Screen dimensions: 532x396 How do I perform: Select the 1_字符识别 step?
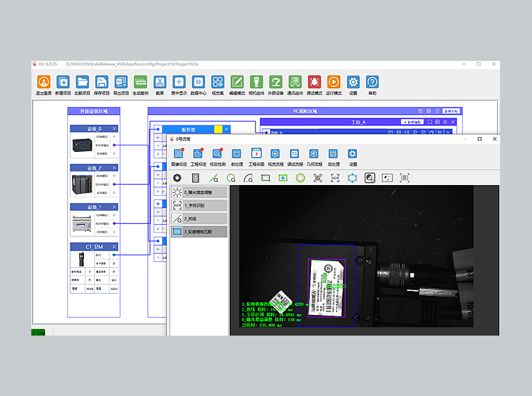coord(199,205)
